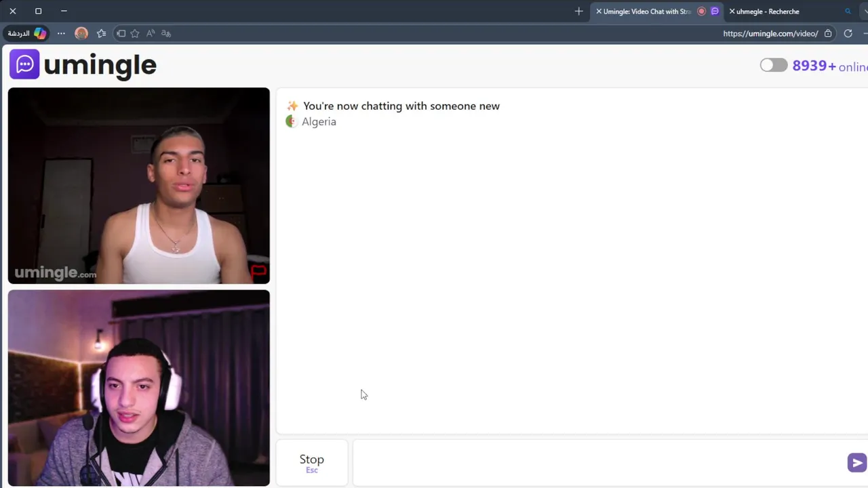Click the Algeria flag icon
868x488 pixels.
[x=292, y=121]
